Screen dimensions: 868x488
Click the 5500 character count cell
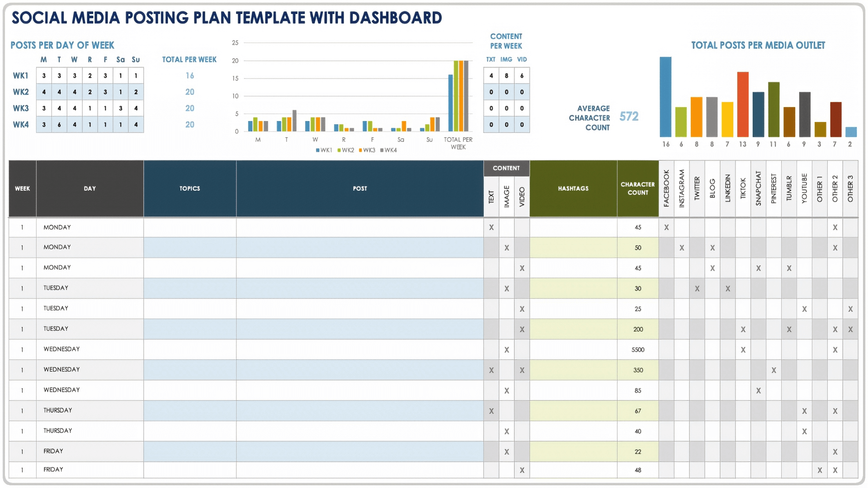coord(637,350)
